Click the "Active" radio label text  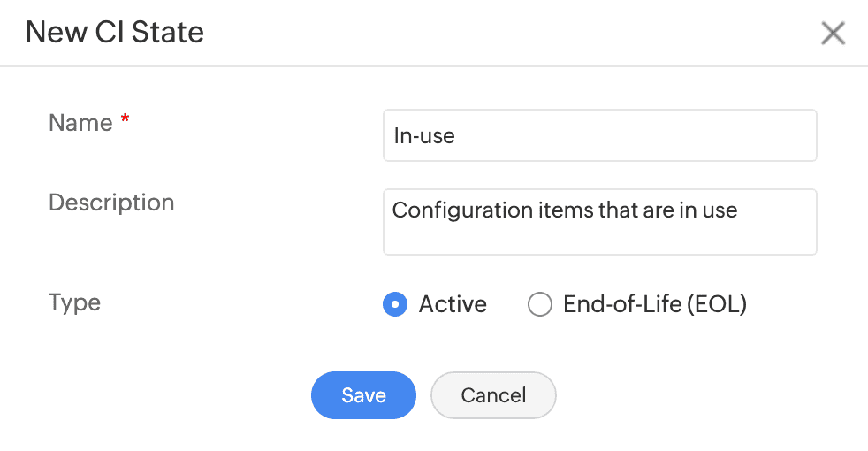tap(453, 304)
